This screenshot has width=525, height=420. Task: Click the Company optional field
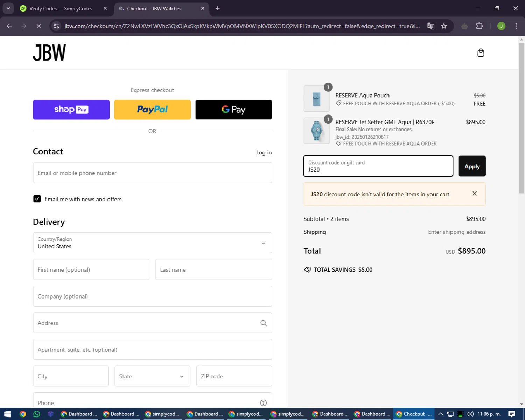(152, 296)
